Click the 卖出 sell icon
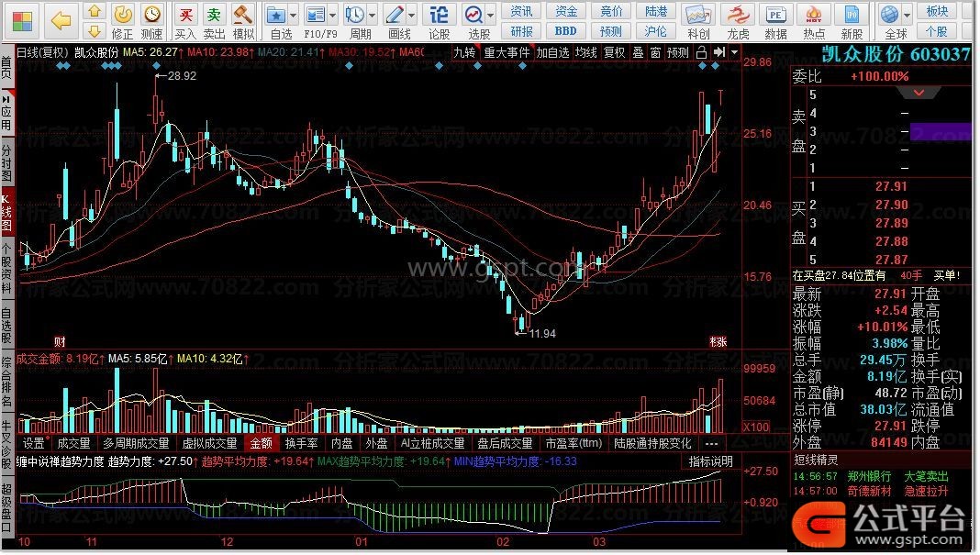 214,21
